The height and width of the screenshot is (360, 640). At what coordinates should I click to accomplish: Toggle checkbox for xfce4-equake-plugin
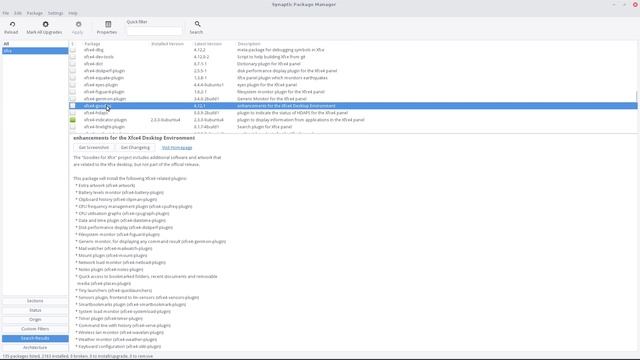click(x=73, y=78)
